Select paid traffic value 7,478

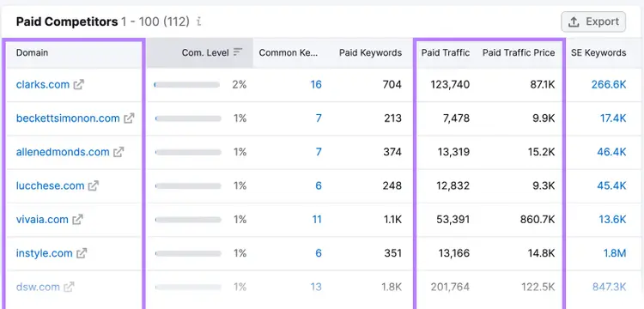[456, 118]
